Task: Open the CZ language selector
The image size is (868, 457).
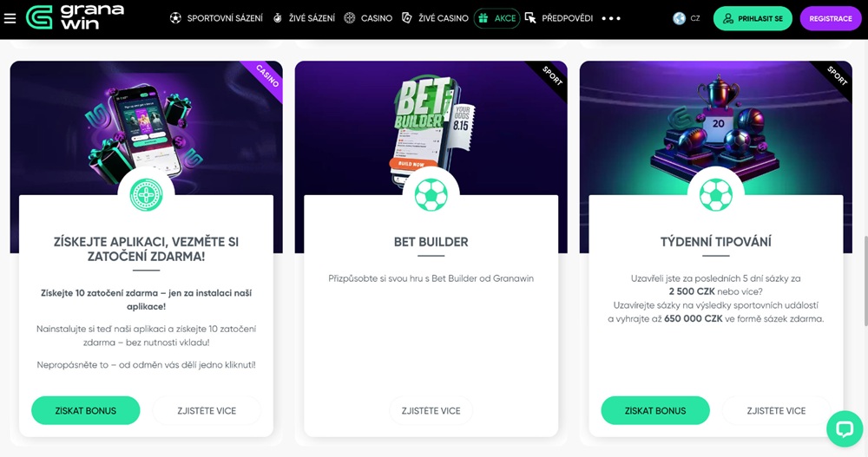Action: [687, 18]
